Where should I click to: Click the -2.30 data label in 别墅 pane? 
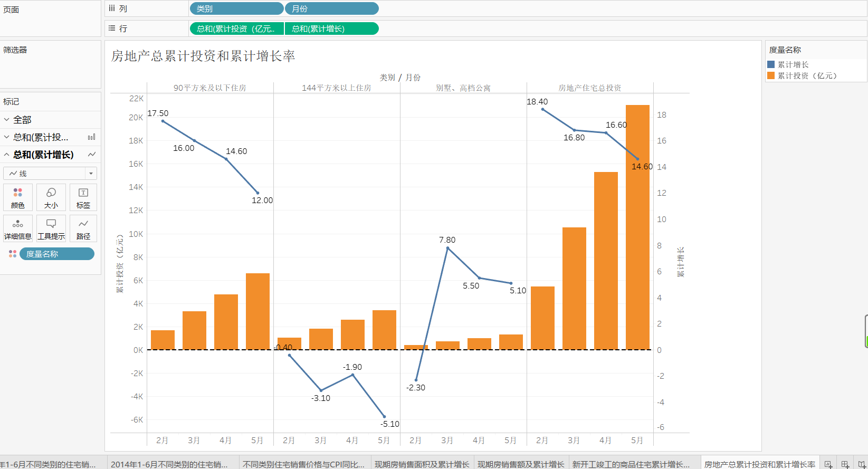415,388
